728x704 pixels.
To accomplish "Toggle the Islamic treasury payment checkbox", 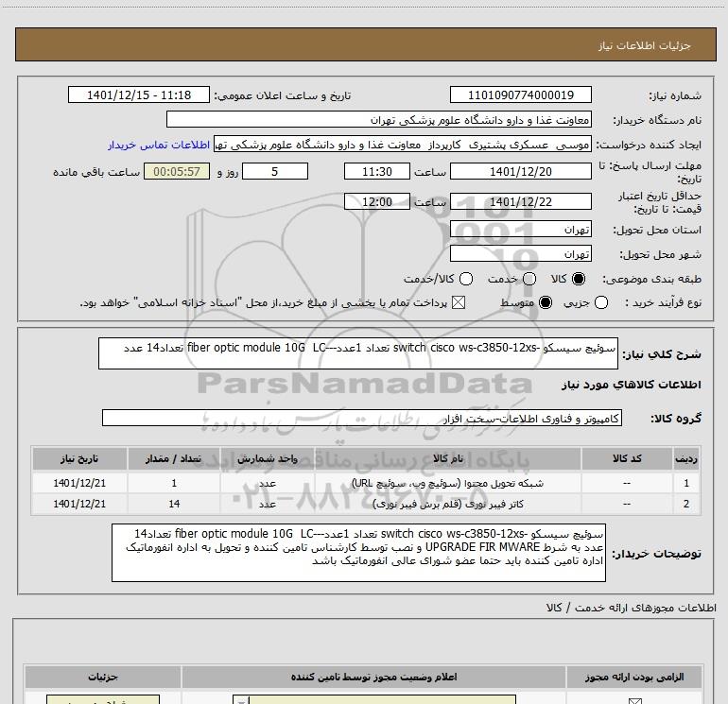I will click(x=459, y=302).
